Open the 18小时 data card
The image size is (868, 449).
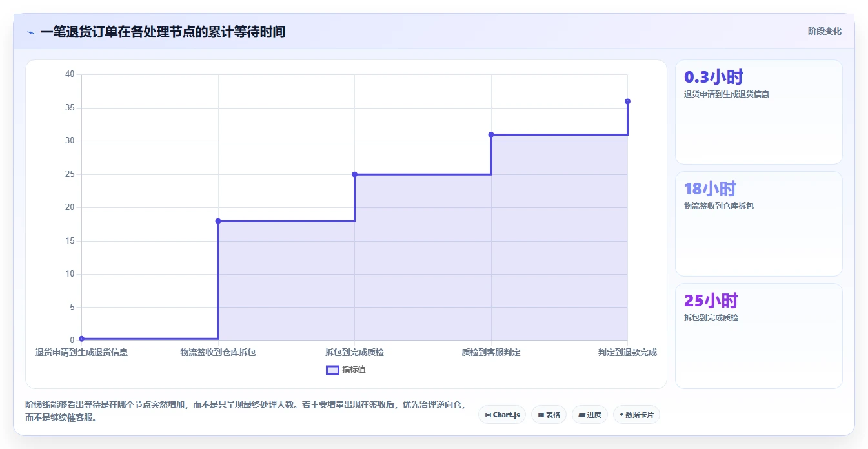[759, 224]
